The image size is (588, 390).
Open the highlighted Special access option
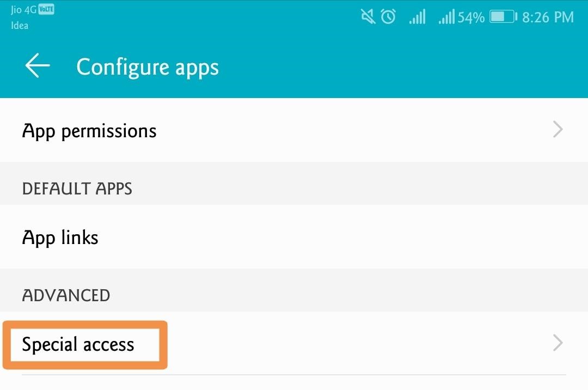tap(78, 344)
